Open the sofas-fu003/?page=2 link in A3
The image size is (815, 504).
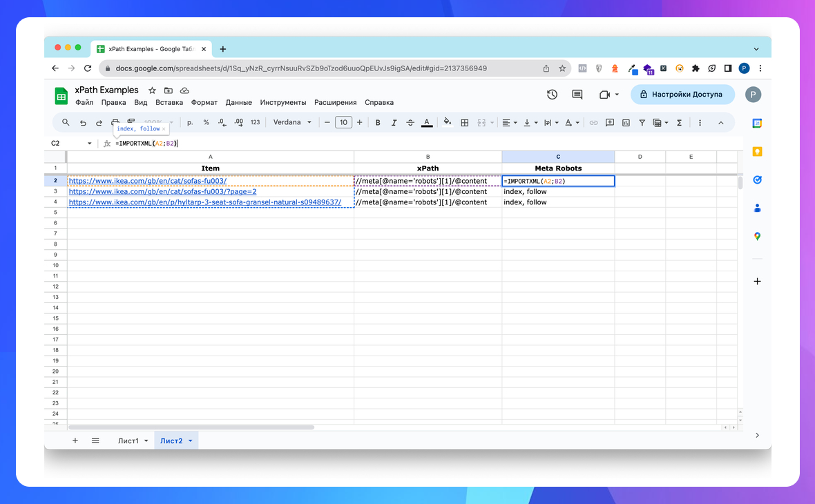click(x=162, y=191)
